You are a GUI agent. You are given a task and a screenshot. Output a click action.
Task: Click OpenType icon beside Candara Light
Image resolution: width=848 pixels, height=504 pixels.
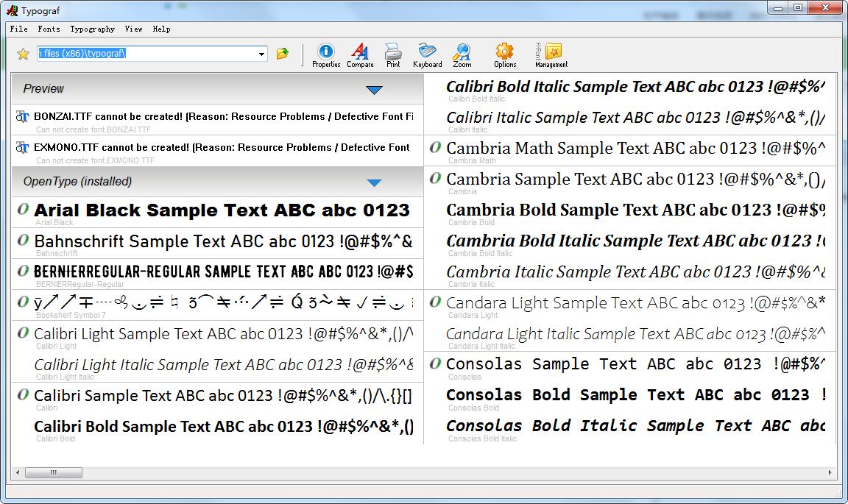click(435, 302)
